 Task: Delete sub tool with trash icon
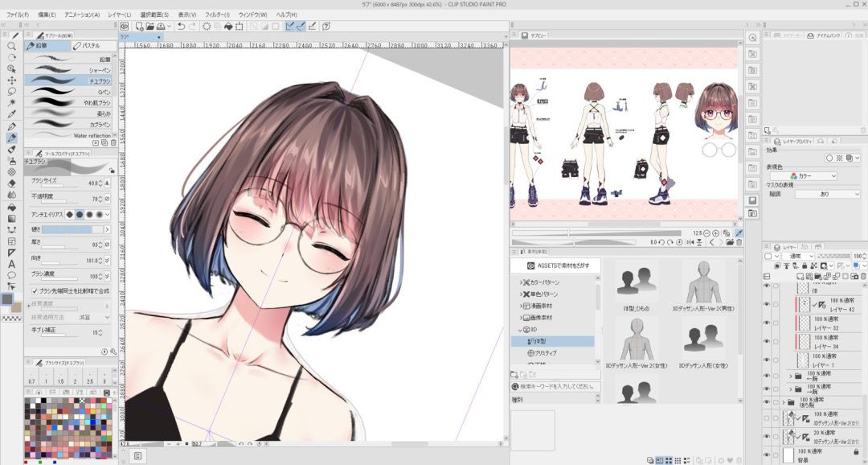click(113, 143)
